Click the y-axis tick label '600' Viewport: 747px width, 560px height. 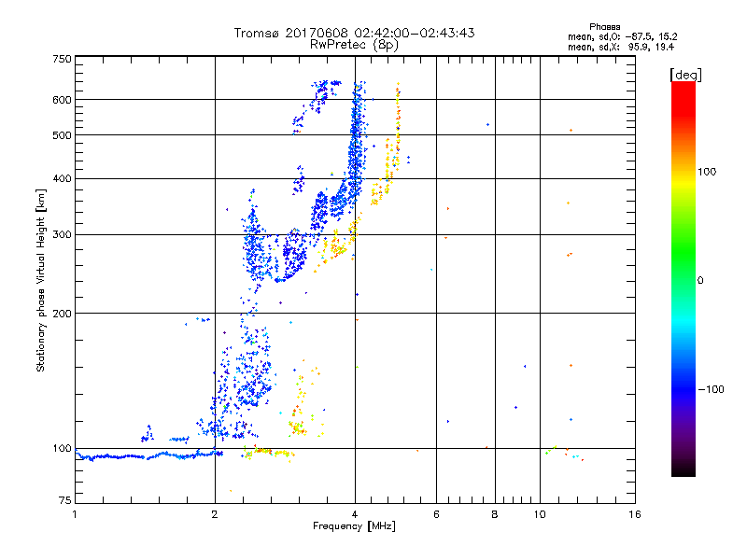click(62, 100)
